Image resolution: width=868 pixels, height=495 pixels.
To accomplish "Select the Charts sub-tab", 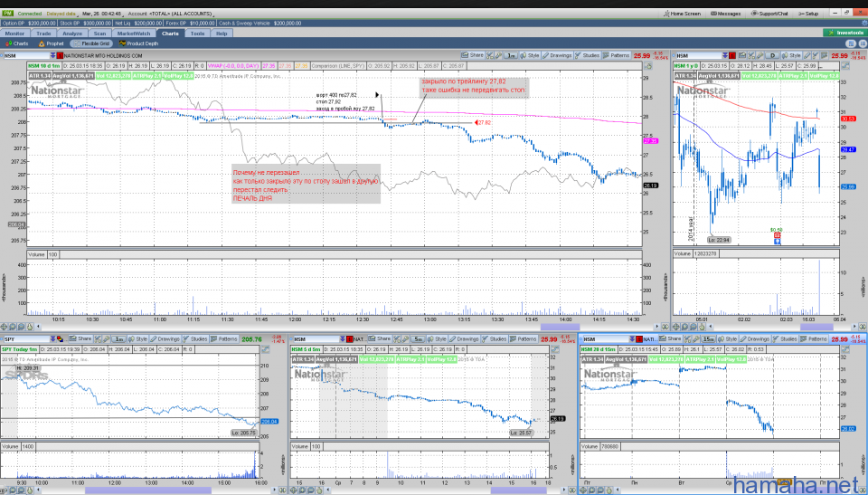I will coord(17,43).
